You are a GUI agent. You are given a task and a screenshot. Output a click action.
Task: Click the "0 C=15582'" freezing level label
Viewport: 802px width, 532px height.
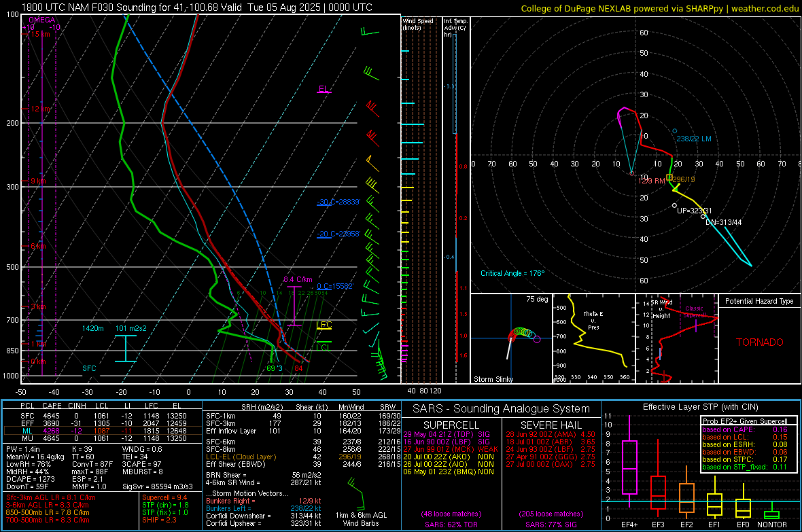[x=335, y=286]
